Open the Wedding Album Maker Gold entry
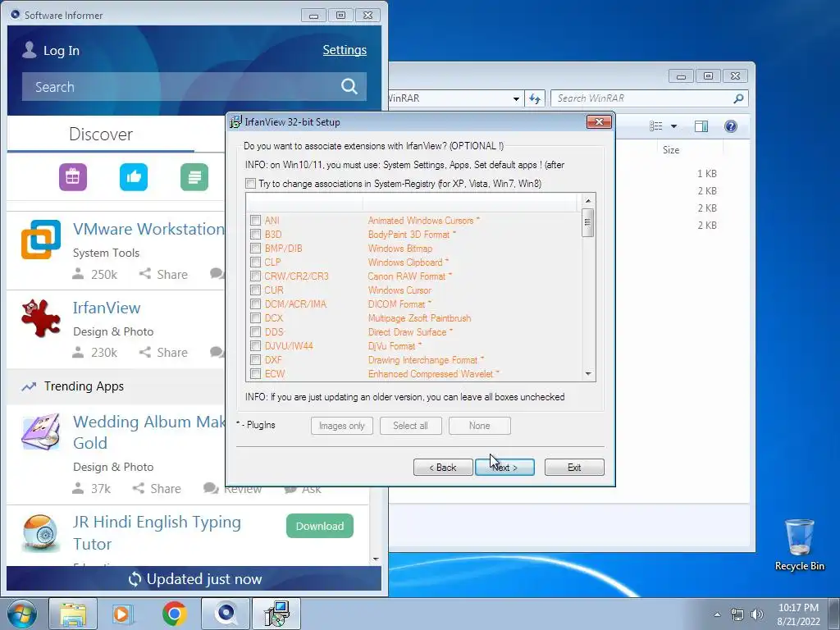 (149, 431)
